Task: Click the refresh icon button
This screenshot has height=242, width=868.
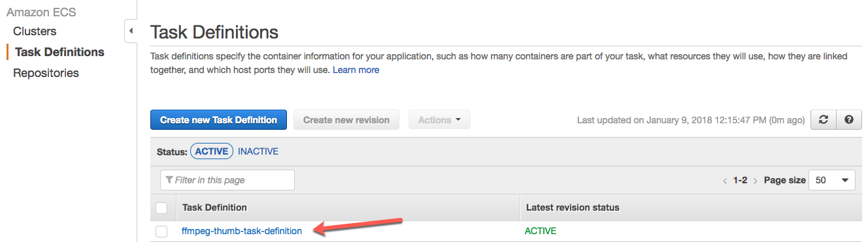Action: click(x=824, y=120)
